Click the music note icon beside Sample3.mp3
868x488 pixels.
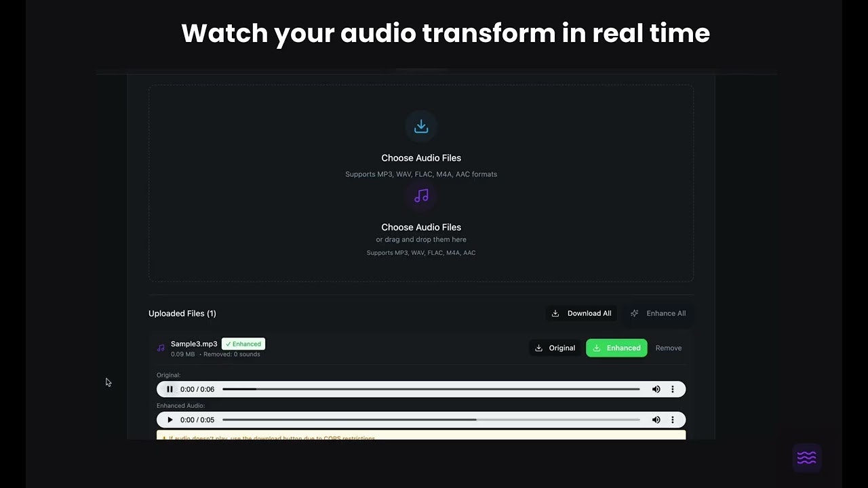(x=160, y=347)
